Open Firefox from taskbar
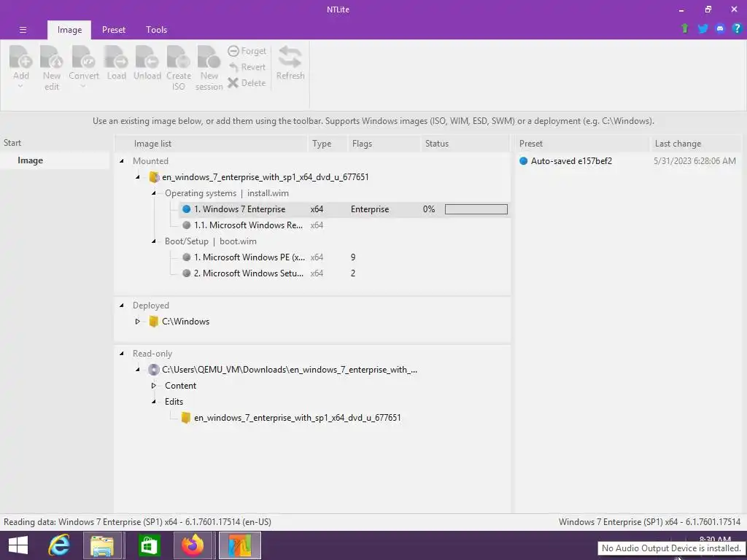 [193, 545]
